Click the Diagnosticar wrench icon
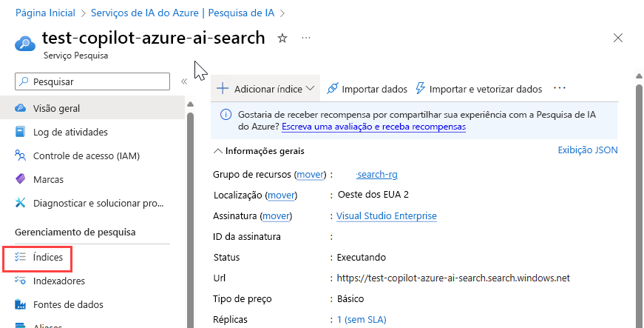This screenshot has height=328, width=644. (20, 203)
